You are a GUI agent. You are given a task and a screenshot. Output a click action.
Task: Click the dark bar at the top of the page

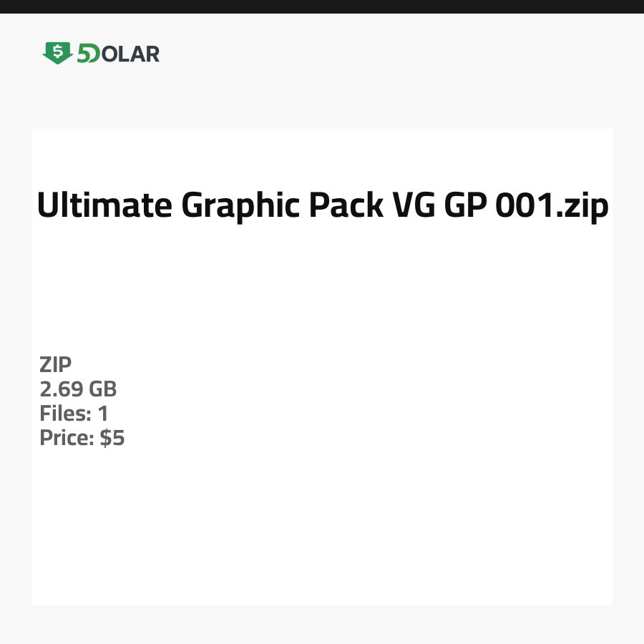(322, 6)
